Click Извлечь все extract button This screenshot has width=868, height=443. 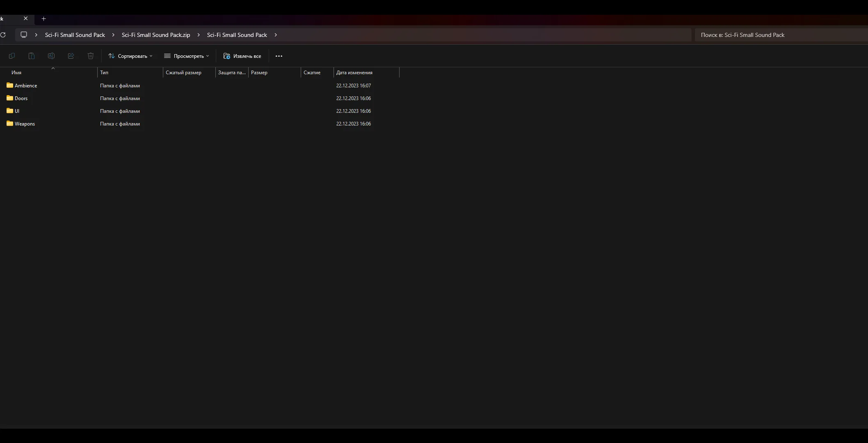(242, 56)
